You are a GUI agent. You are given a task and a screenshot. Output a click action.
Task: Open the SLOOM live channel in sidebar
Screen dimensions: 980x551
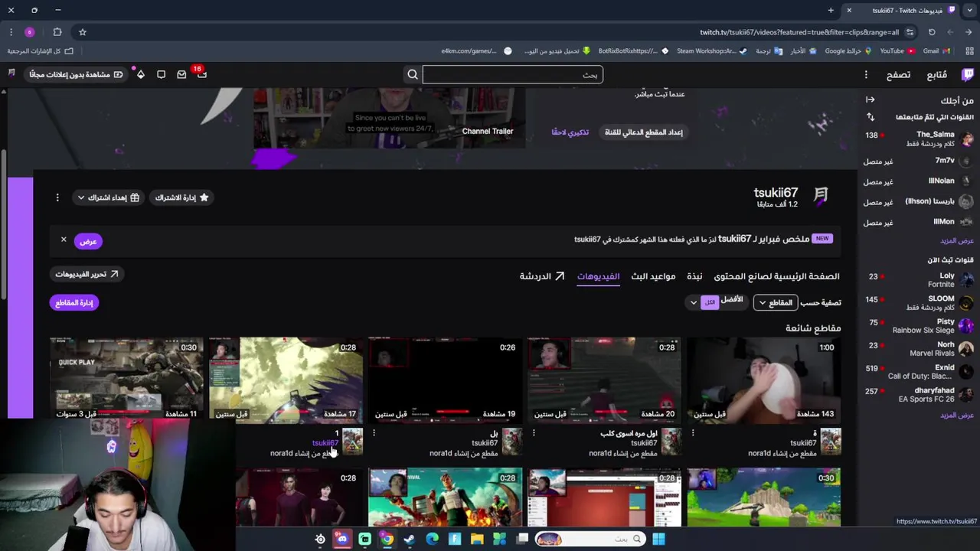(917, 303)
